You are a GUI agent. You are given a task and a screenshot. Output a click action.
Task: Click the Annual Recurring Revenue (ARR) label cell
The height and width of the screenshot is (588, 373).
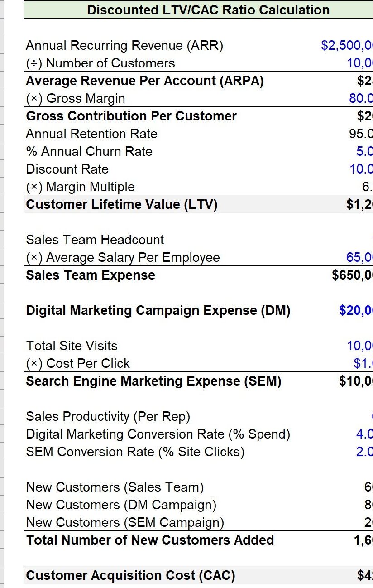(x=124, y=45)
